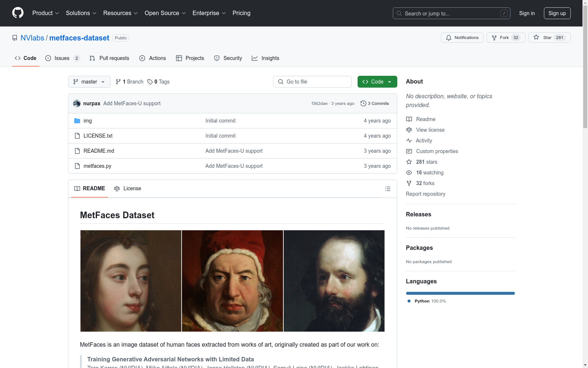The height and width of the screenshot is (368, 588).
Task: Expand the Solutions menu
Action: (81, 13)
